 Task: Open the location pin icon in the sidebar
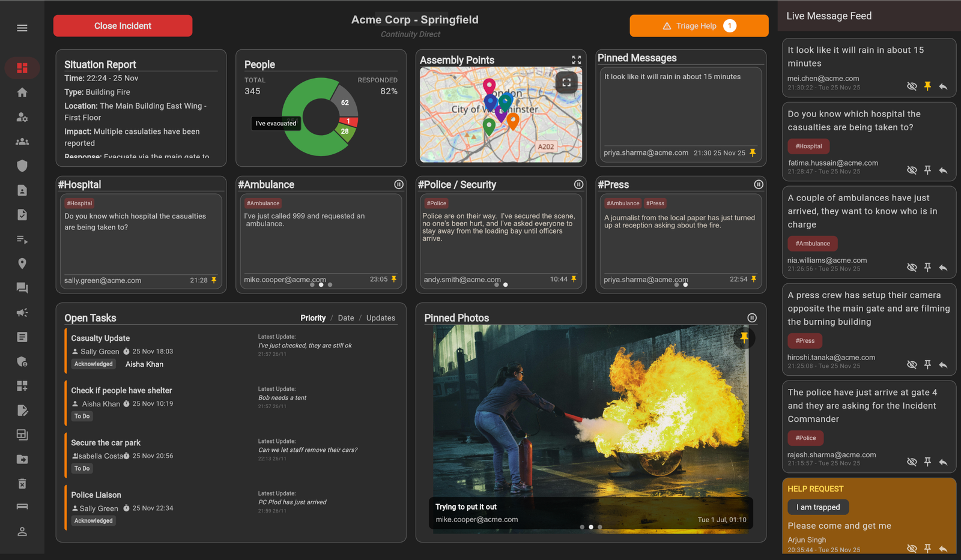coord(22,263)
